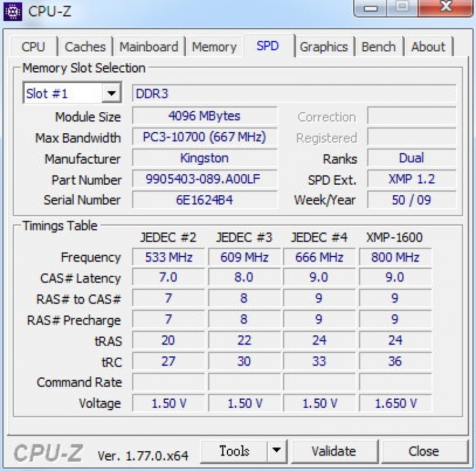476x471 pixels.
Task: Click the DDR3 memory type field
Action: [294, 94]
